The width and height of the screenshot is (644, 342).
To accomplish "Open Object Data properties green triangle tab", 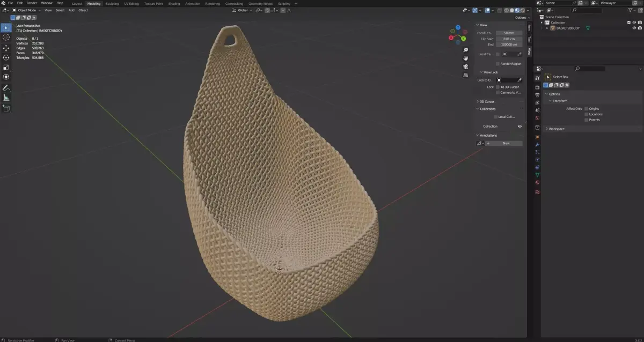I will click(537, 175).
